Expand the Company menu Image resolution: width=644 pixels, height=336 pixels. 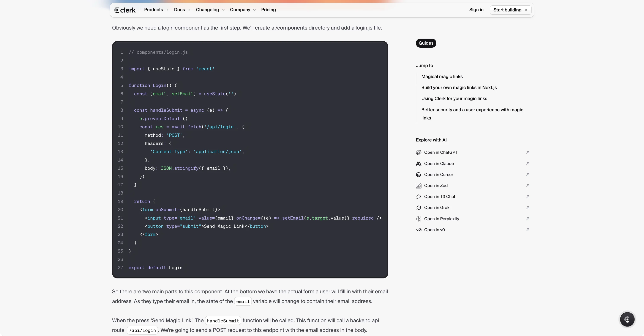tap(243, 10)
